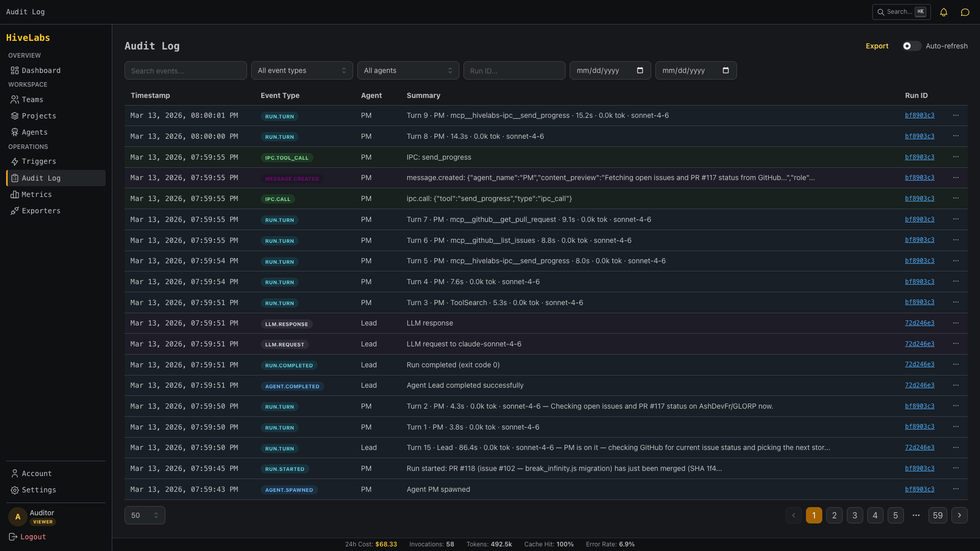
Task: Navigate to the Agents page
Action: pyautogui.click(x=35, y=132)
